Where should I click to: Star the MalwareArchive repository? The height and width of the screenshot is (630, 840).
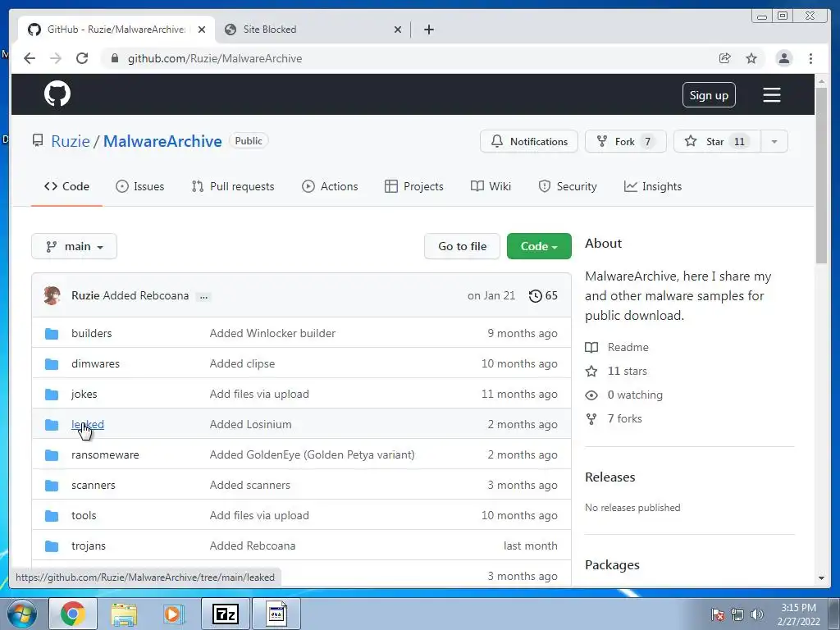point(717,141)
